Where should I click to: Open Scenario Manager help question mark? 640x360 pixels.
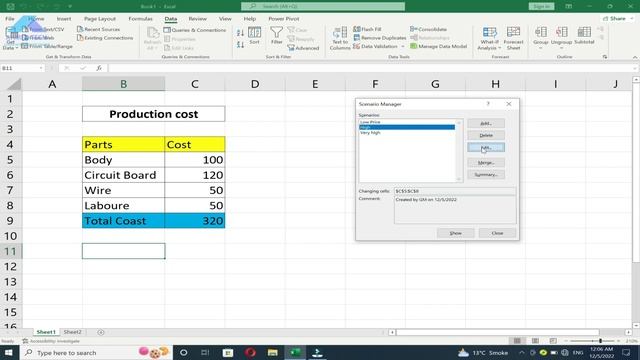point(488,104)
